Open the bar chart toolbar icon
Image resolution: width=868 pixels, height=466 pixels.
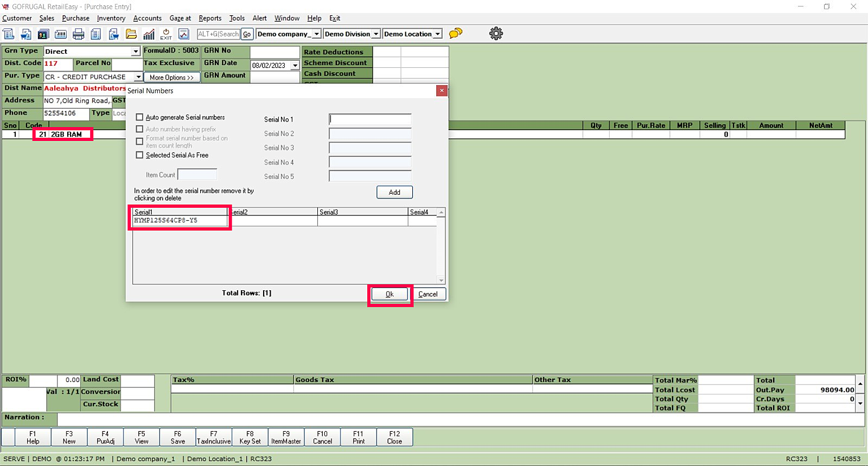coord(149,34)
